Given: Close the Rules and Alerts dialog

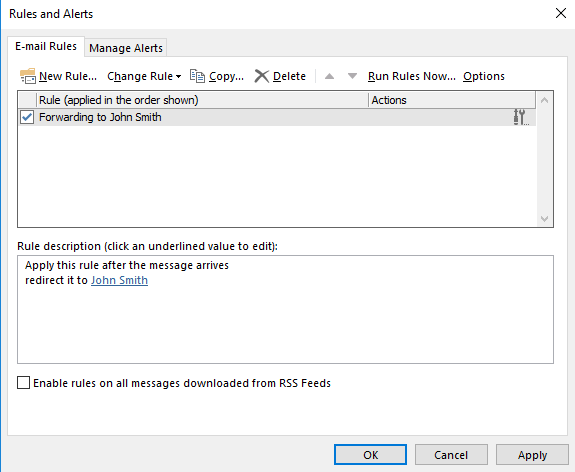Looking at the screenshot, I should point(561,14).
